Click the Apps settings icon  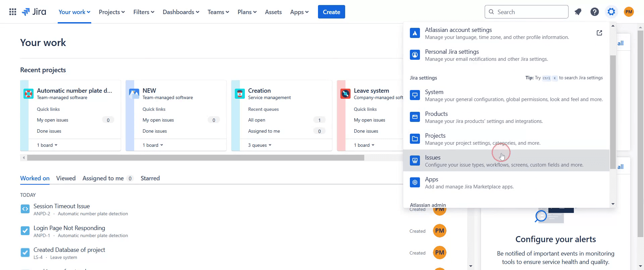coord(415,182)
